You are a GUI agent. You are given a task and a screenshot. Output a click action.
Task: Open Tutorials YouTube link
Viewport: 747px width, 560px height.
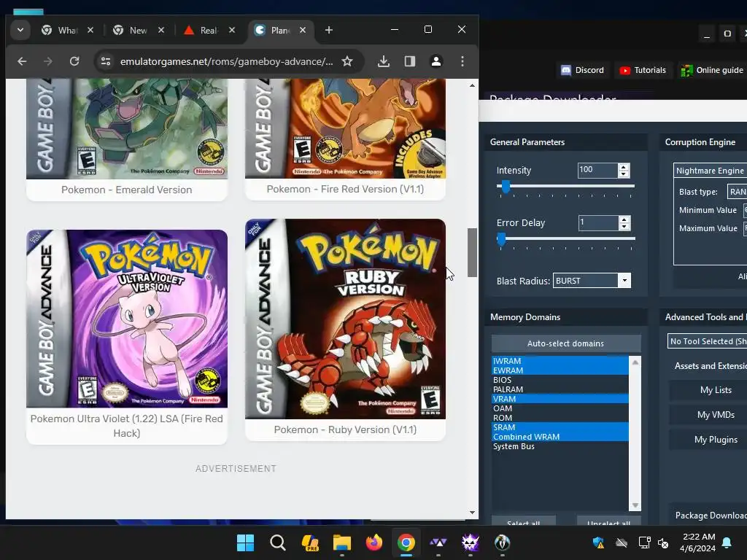[x=643, y=70]
